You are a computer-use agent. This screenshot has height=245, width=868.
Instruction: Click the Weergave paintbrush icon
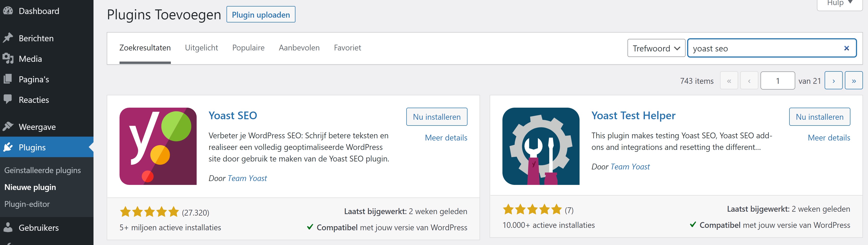point(8,126)
